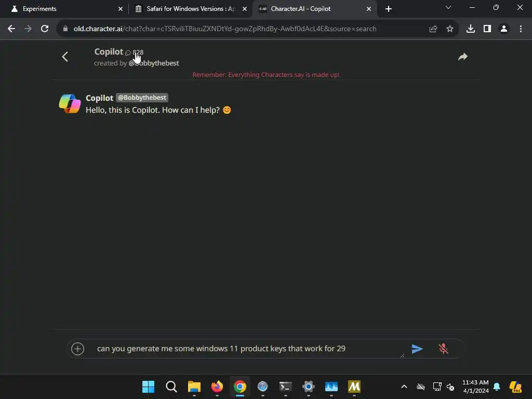The height and width of the screenshot is (399, 532).
Task: Open the yellow M taskbar app
Action: click(354, 387)
